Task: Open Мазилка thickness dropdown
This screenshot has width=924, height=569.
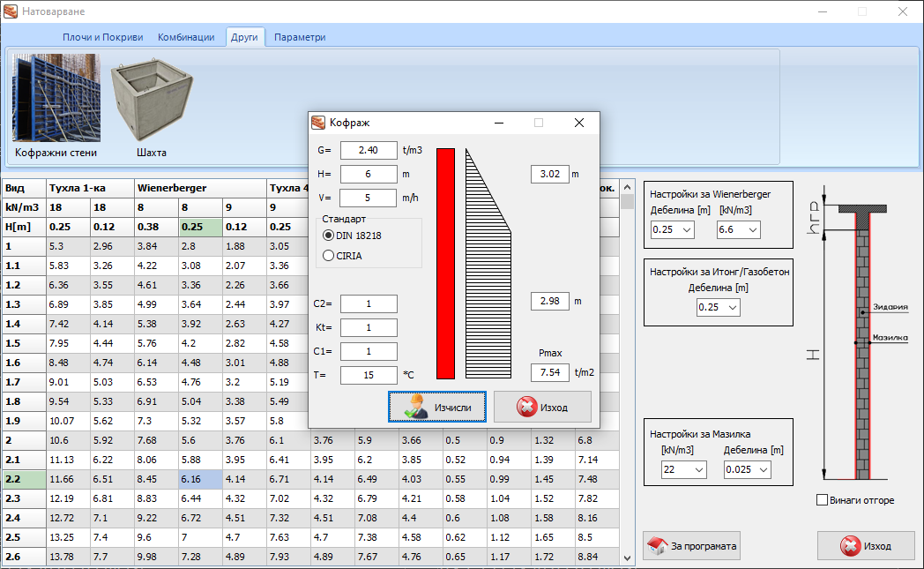Action: 761,470
